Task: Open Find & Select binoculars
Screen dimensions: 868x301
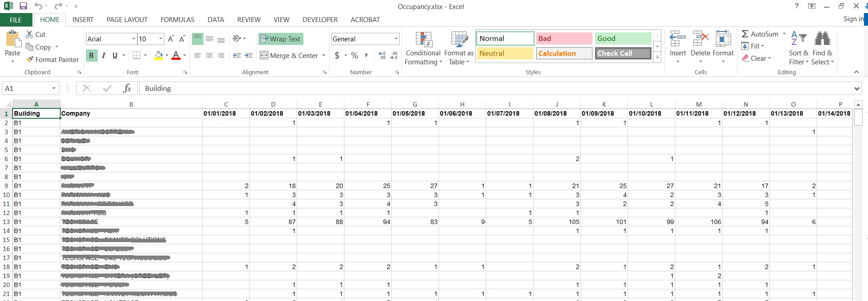Action: (823, 48)
